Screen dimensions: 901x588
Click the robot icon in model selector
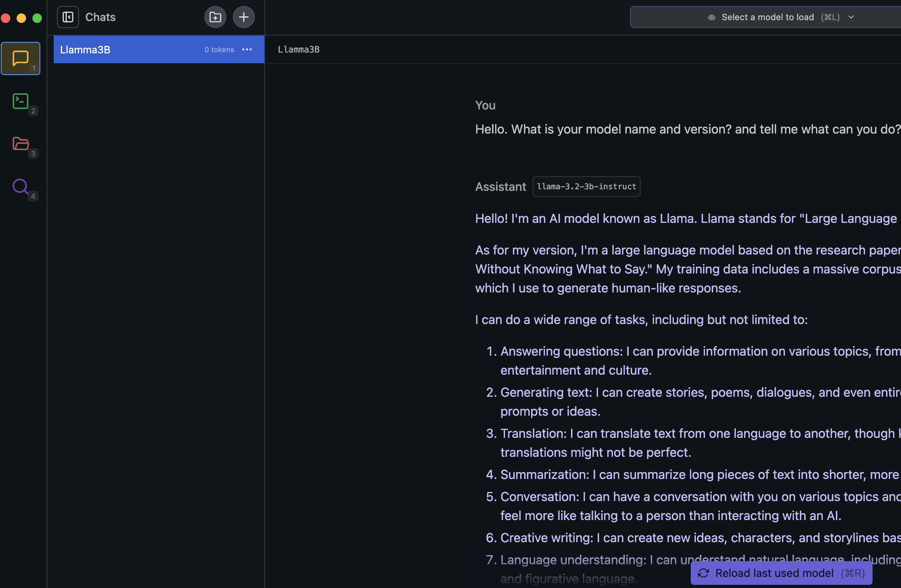[712, 17]
